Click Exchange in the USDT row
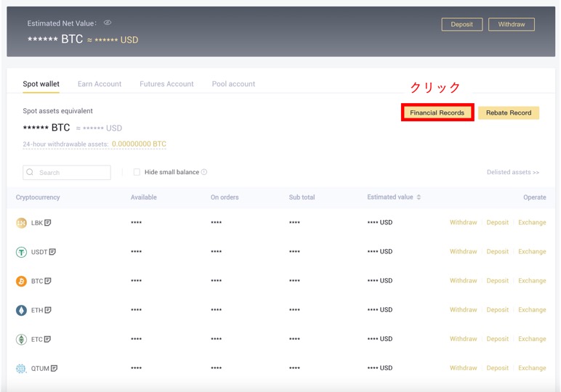The width and height of the screenshot is (561, 392). [x=532, y=252]
